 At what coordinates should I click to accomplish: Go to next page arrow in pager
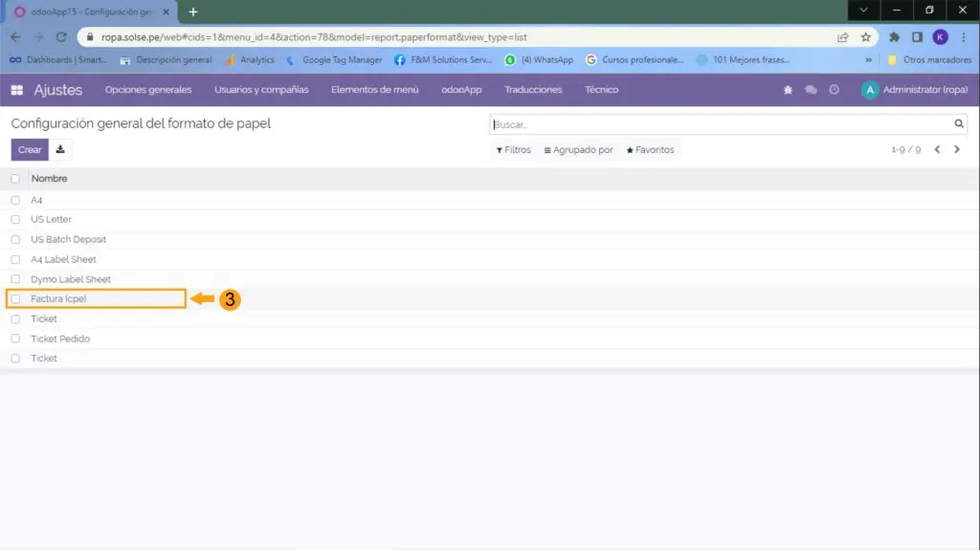point(957,150)
